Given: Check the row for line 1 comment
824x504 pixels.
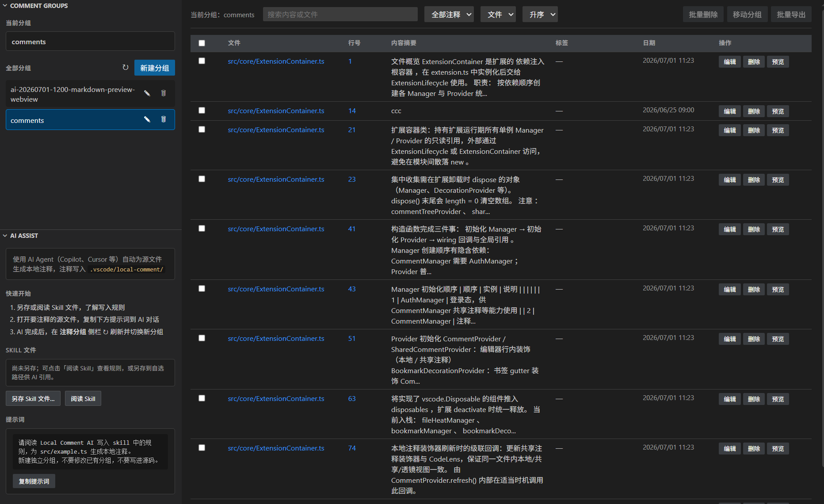Looking at the screenshot, I should click(x=202, y=61).
